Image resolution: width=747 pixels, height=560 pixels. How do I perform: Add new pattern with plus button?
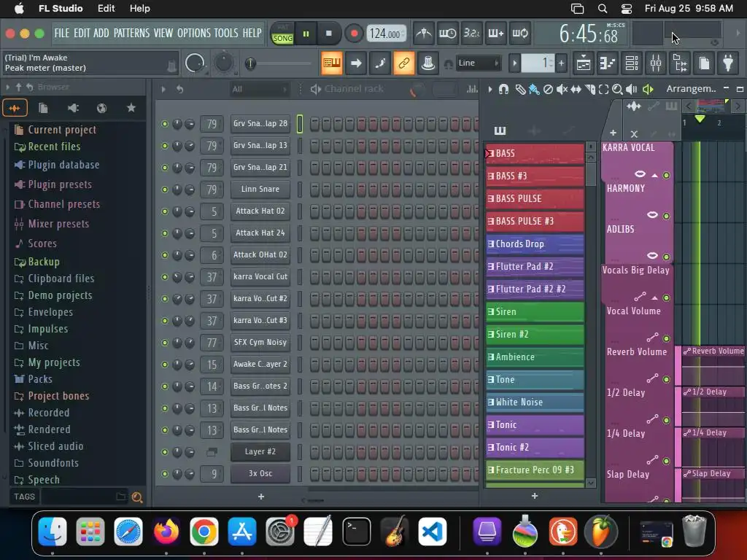point(561,63)
